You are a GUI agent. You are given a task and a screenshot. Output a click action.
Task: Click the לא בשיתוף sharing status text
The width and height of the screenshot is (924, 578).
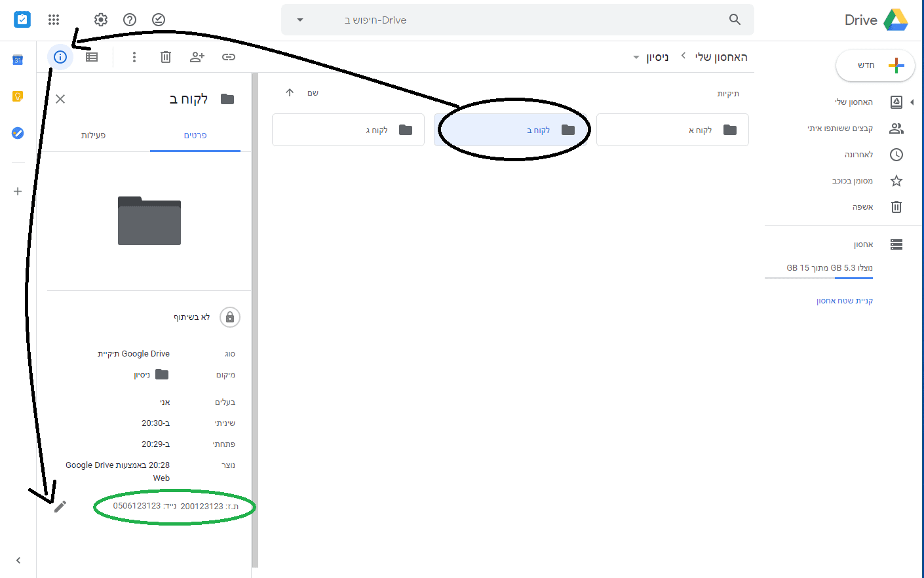[192, 317]
